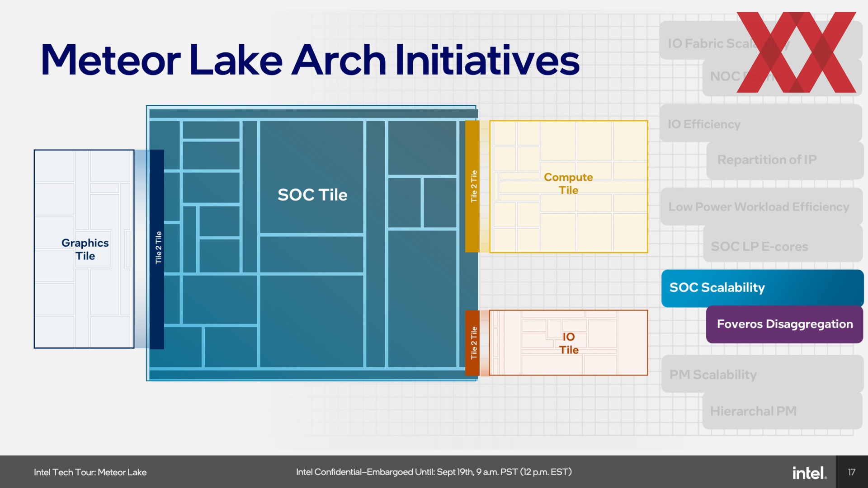Click the Intel logo in the footer
The height and width of the screenshot is (488, 868).
point(809,473)
